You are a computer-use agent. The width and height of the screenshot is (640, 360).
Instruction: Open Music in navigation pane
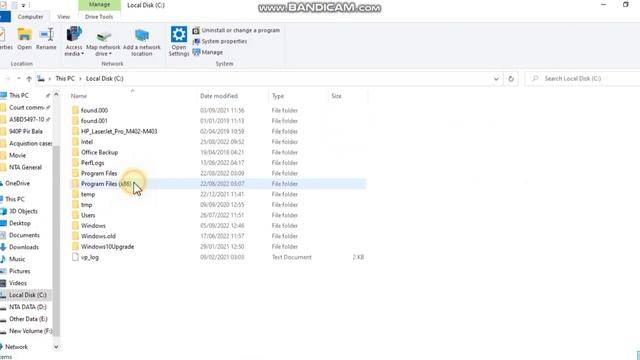pos(17,259)
